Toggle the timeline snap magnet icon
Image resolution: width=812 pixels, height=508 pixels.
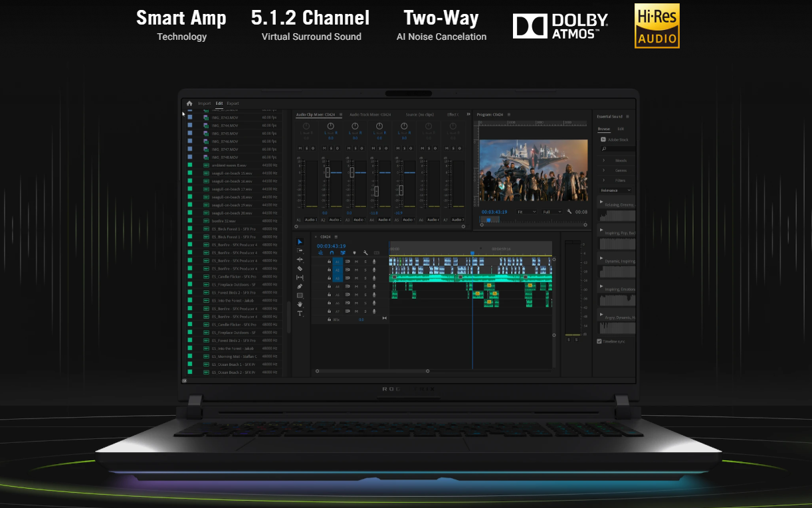(x=332, y=252)
